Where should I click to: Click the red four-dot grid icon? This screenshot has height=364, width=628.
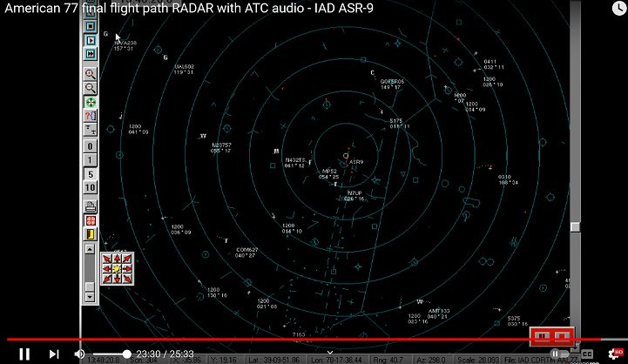point(91,220)
